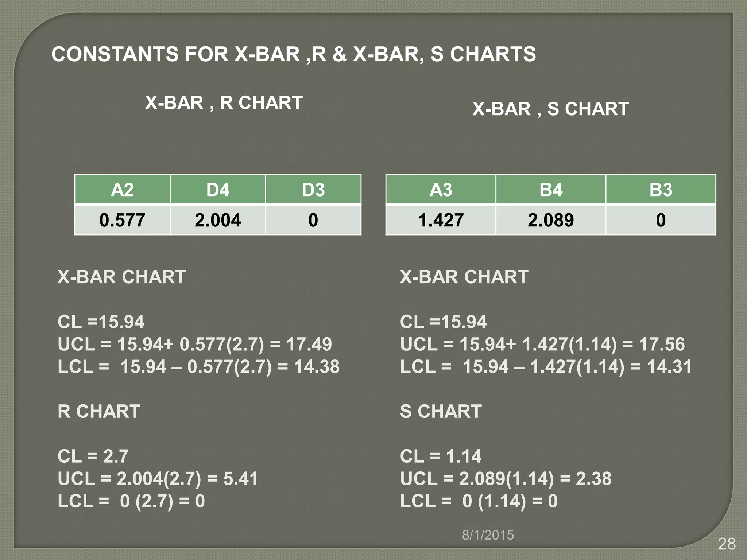Select the 2.004 value cell

click(218, 220)
